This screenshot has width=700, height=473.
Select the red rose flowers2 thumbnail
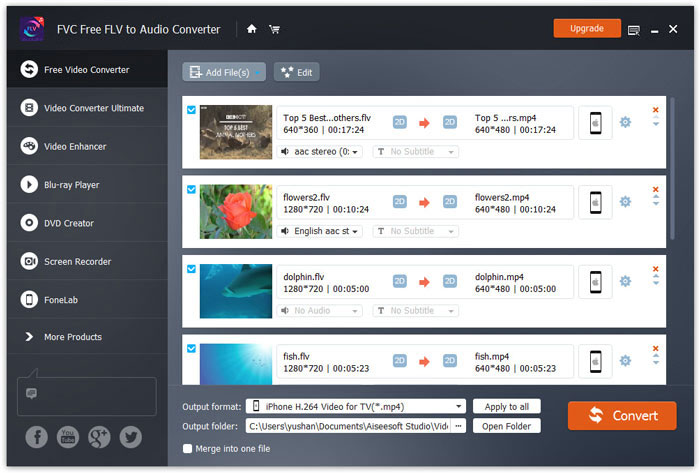point(236,212)
